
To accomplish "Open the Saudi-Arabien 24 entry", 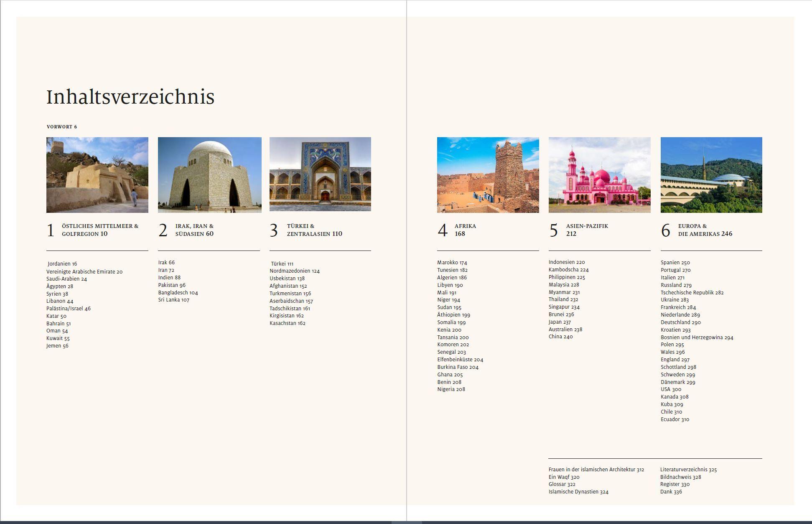I will click(66, 279).
